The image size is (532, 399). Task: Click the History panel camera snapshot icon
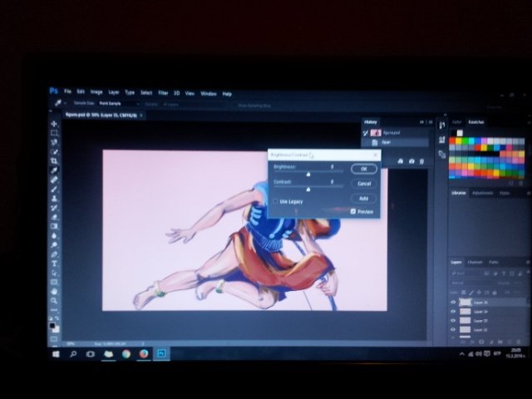411,161
